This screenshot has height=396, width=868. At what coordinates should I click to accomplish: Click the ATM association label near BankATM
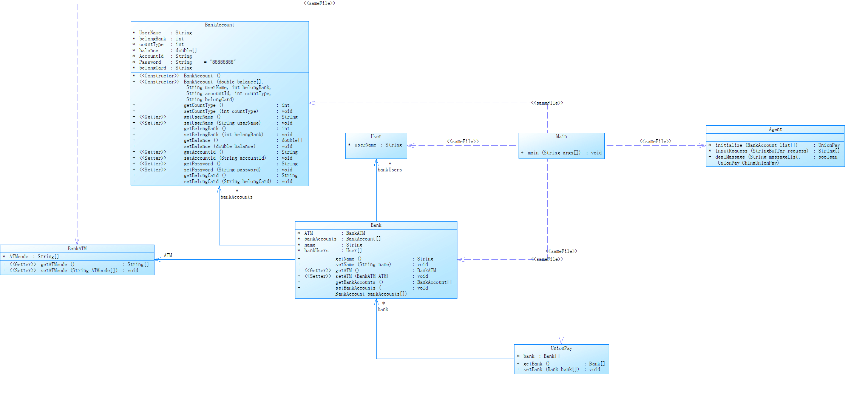coord(168,256)
